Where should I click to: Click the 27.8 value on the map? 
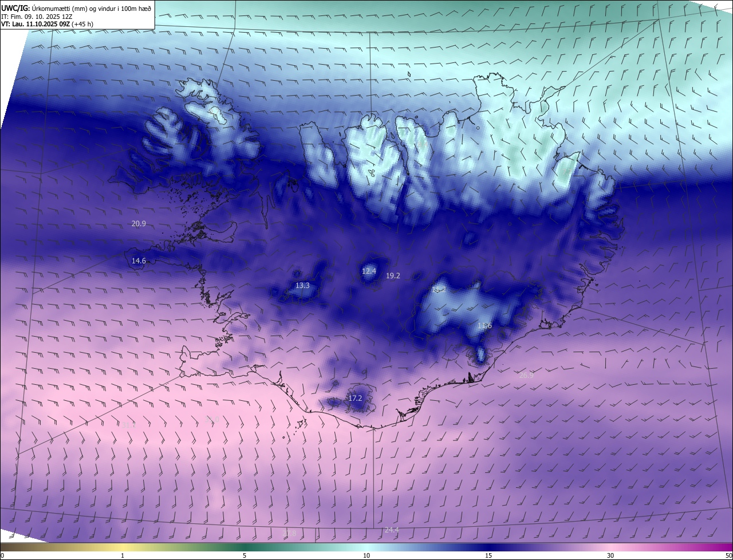coord(289,534)
